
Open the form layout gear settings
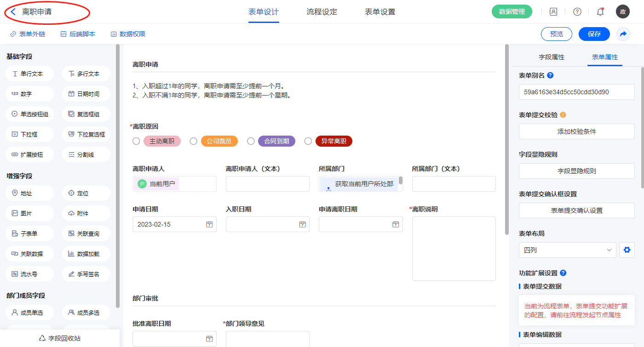627,250
